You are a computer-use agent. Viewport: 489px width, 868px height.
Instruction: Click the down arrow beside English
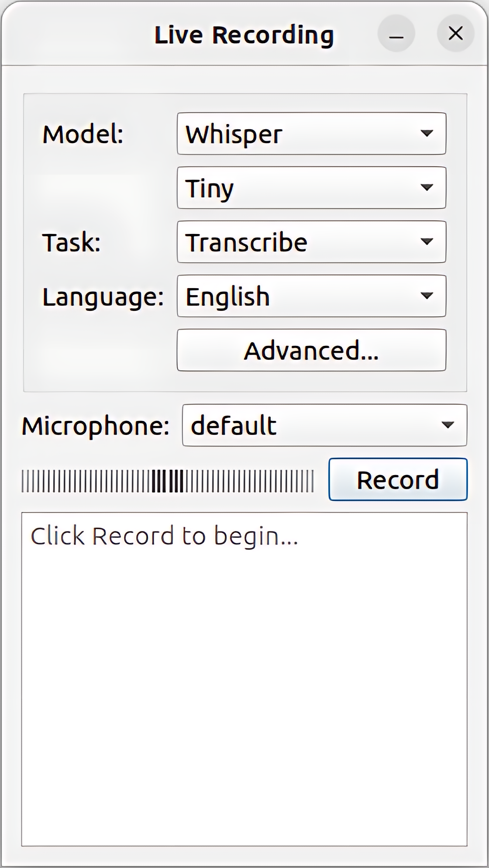tap(427, 296)
